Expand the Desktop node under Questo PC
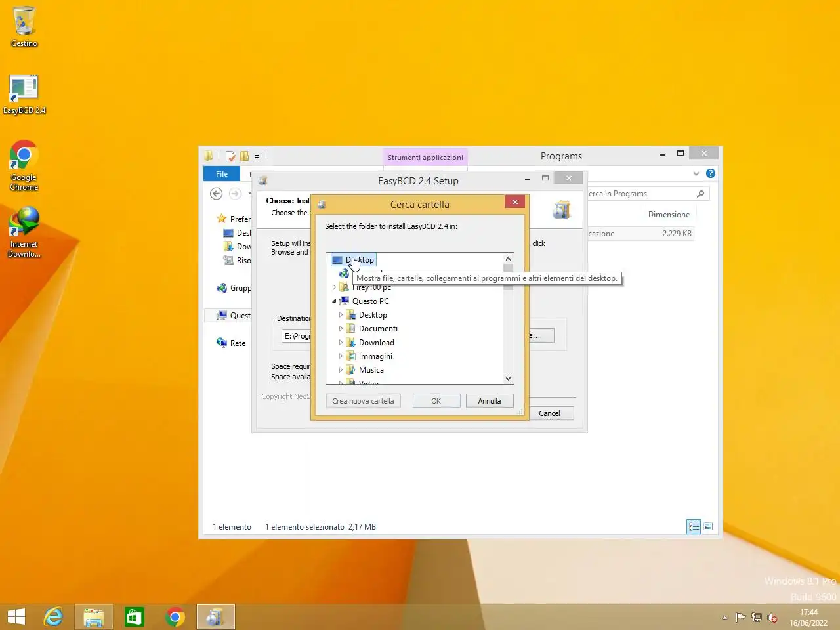Screen dimensions: 840x630 click(x=341, y=315)
